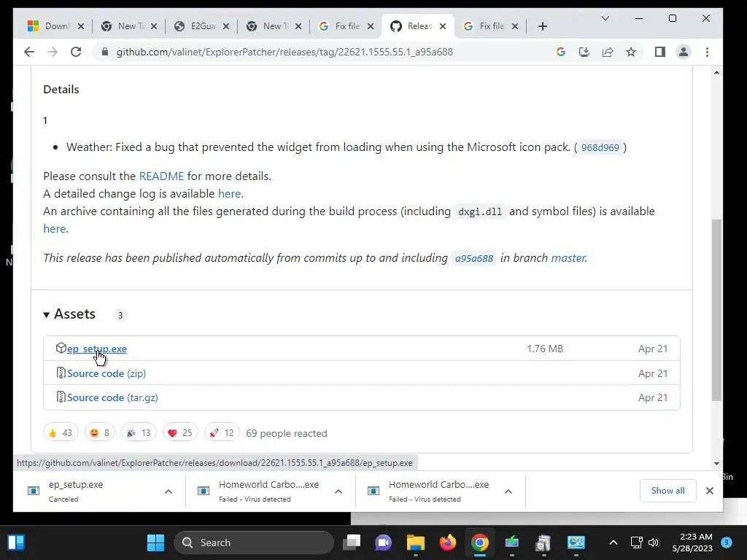
Task: Close the Downl tab
Action: (x=81, y=26)
